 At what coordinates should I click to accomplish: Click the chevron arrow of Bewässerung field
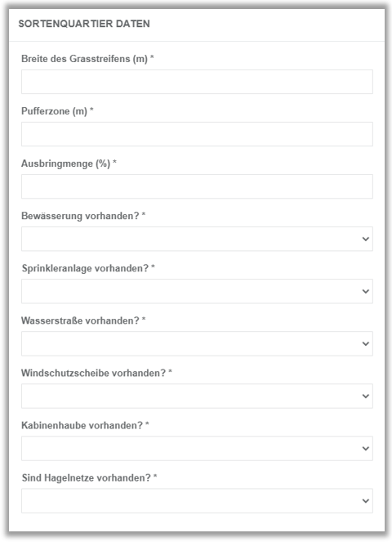click(365, 239)
